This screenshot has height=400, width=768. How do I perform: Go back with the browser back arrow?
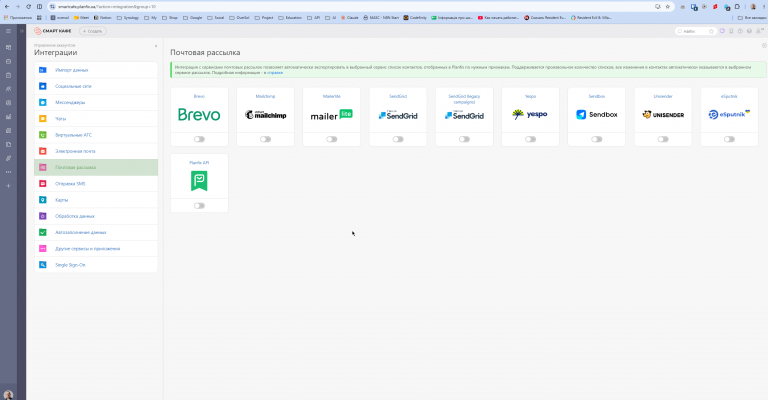tap(6, 6)
